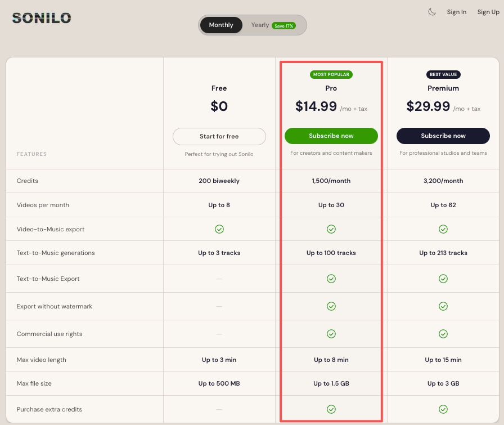Subscribe now to the Premium plan
This screenshot has height=425, width=504.
pyautogui.click(x=443, y=136)
